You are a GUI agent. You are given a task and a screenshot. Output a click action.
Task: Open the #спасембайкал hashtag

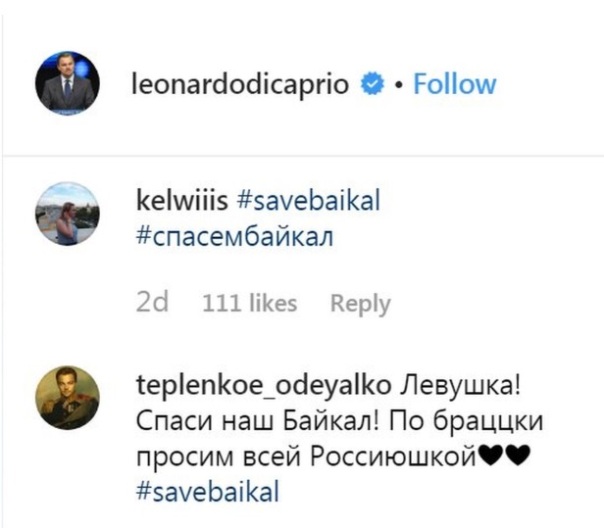224,240
